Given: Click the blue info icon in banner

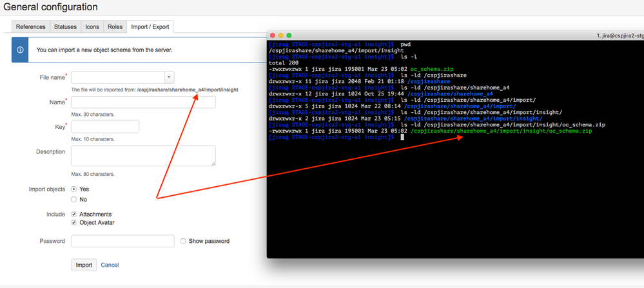Looking at the screenshot, I should point(20,50).
